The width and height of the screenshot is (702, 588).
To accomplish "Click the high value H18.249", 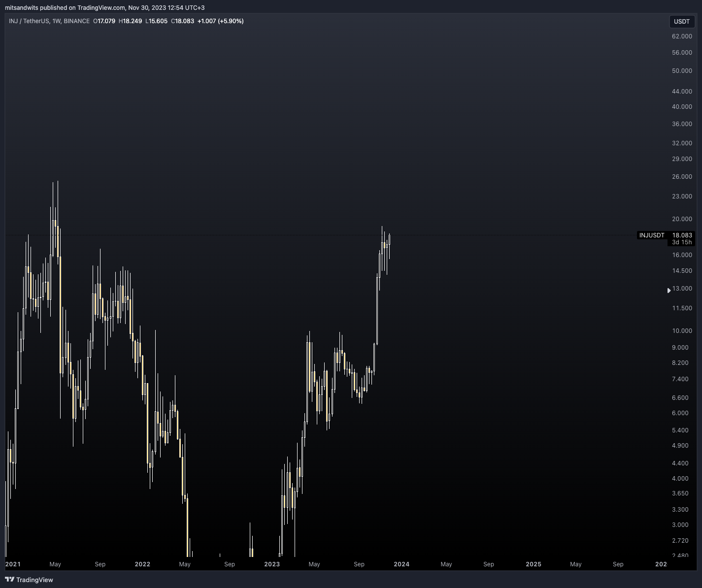I will click(130, 21).
